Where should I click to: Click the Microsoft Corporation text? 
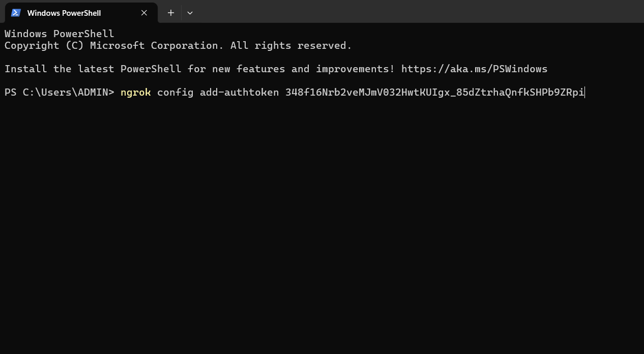tap(157, 45)
